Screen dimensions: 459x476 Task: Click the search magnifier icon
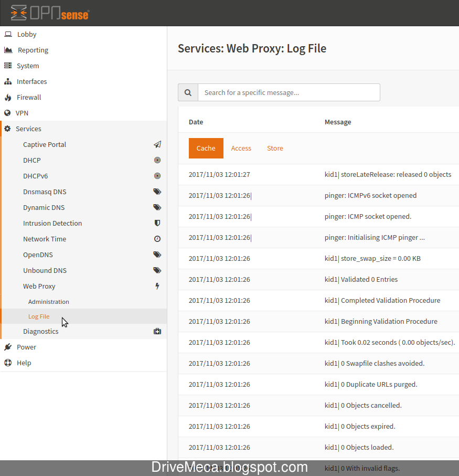click(188, 92)
